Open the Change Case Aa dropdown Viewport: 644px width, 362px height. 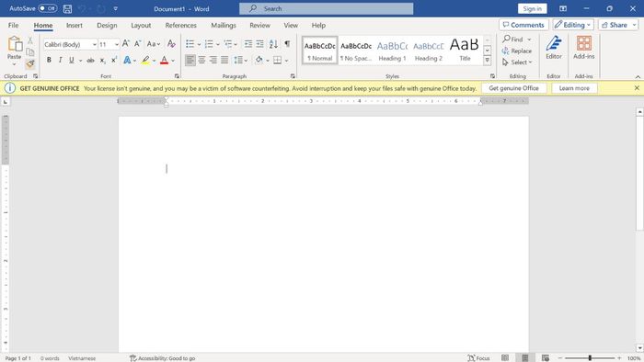point(154,44)
